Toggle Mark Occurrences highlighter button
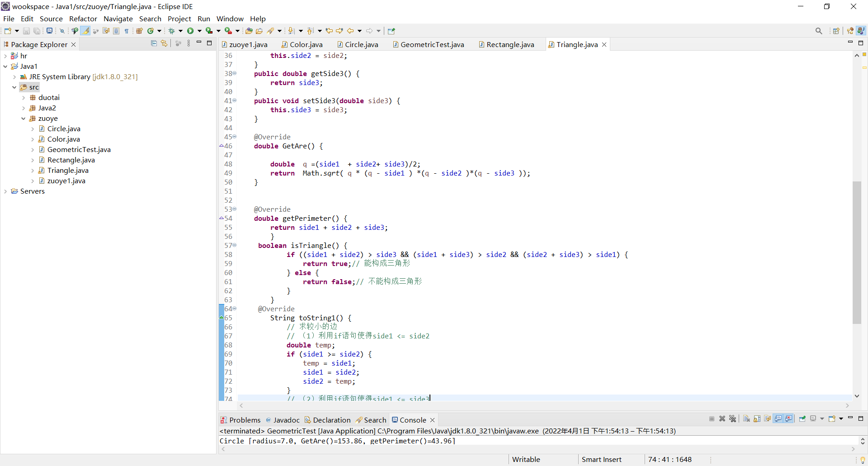This screenshot has width=868, height=466. [x=85, y=31]
